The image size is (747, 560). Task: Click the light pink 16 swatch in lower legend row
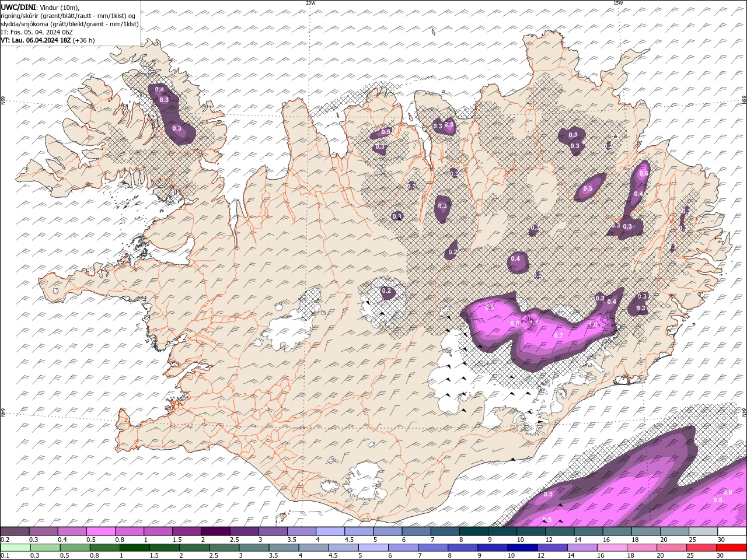pyautogui.click(x=611, y=548)
